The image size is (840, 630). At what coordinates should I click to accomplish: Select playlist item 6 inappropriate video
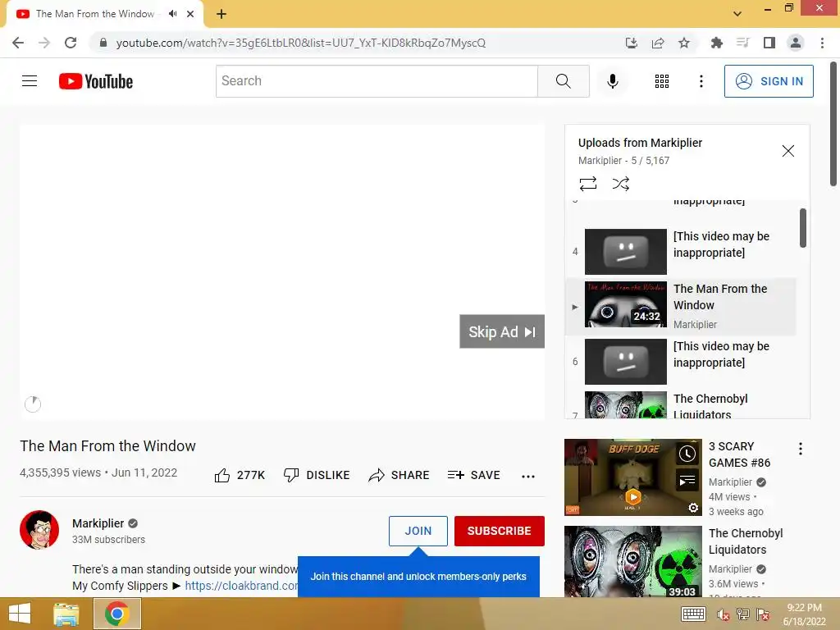(x=681, y=362)
